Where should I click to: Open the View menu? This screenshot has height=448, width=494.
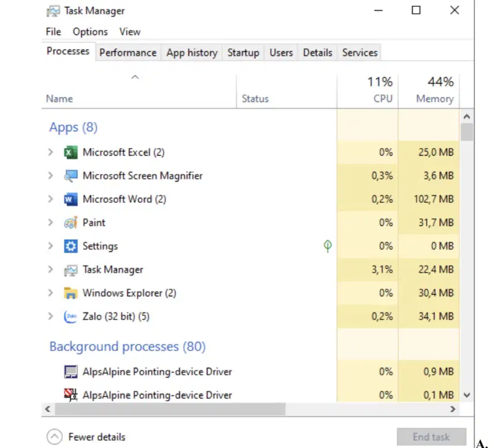[130, 32]
